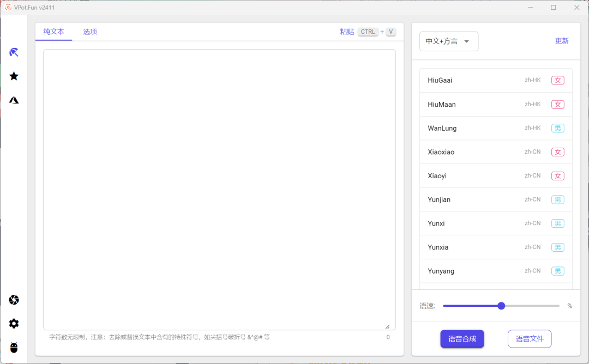589x364 pixels.
Task: Click the 语音文件 voice file button
Action: (530, 339)
